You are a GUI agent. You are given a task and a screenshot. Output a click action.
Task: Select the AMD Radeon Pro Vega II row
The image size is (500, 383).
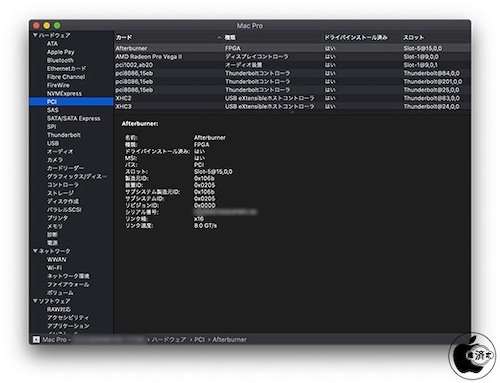tap(292, 57)
